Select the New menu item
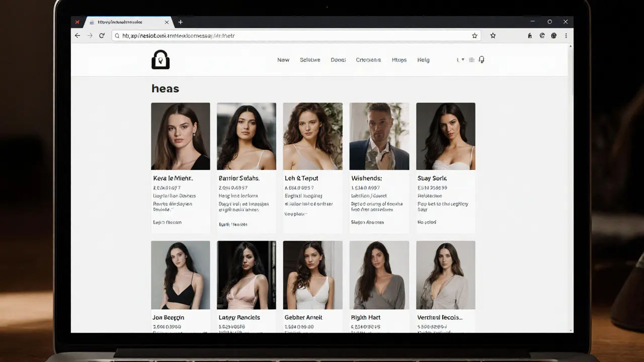 [x=283, y=59]
